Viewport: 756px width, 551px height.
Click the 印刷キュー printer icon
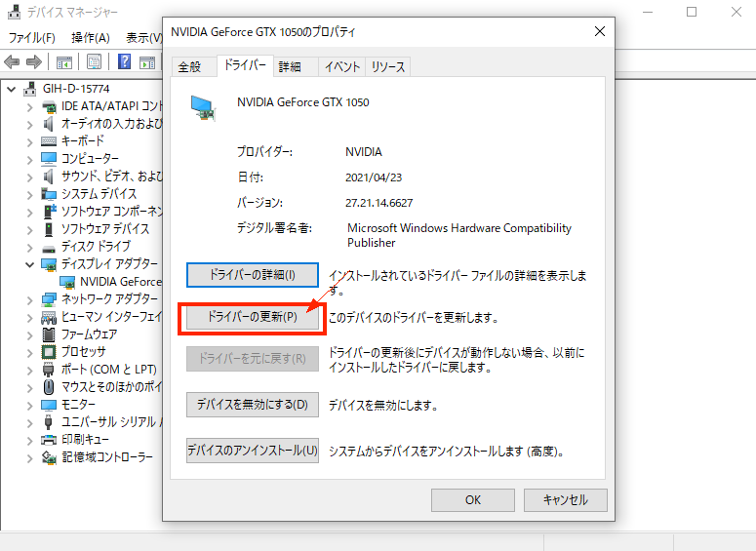[x=49, y=440]
